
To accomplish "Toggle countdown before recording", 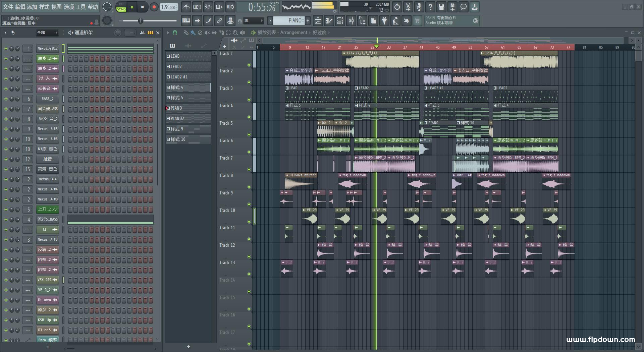I will 208,7.
